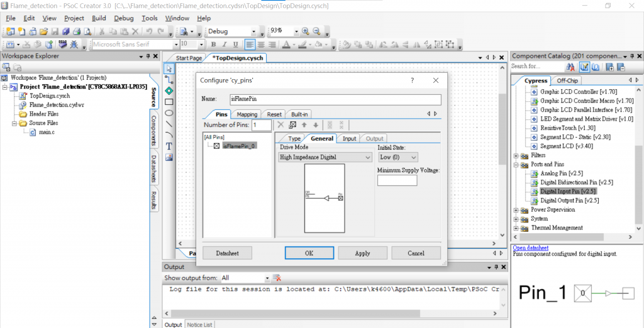Click the Cancel button
This screenshot has height=328, width=644.
click(416, 253)
